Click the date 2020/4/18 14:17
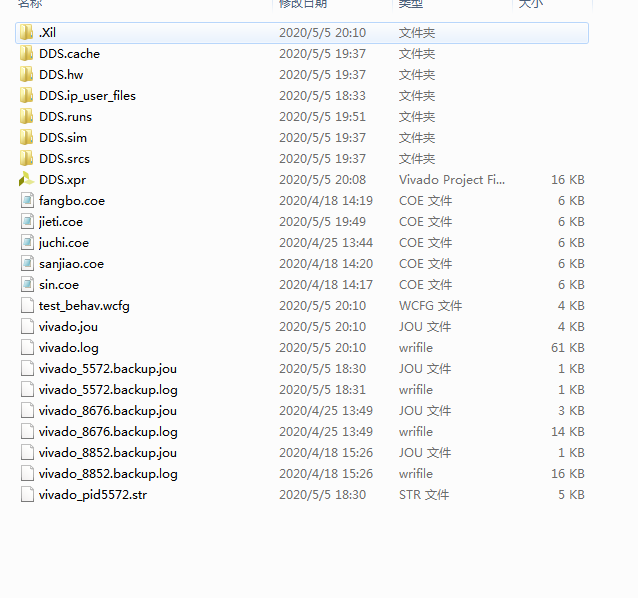This screenshot has height=598, width=638. [326, 285]
